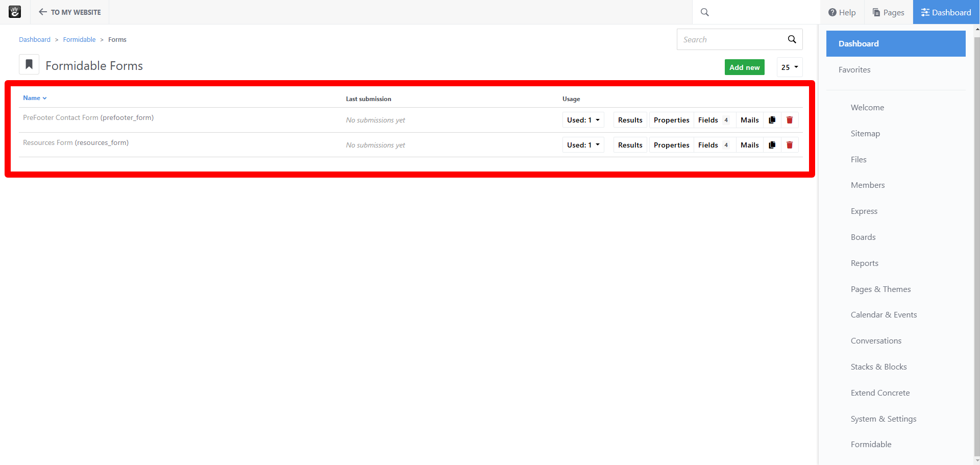Go back To My Website
Screen dimensions: 980x465
(x=70, y=12)
